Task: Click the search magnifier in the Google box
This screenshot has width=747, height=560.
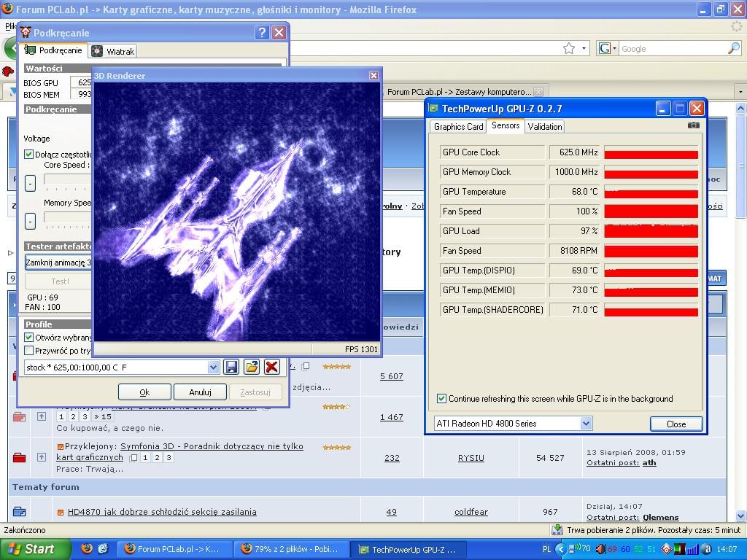Action: [733, 49]
